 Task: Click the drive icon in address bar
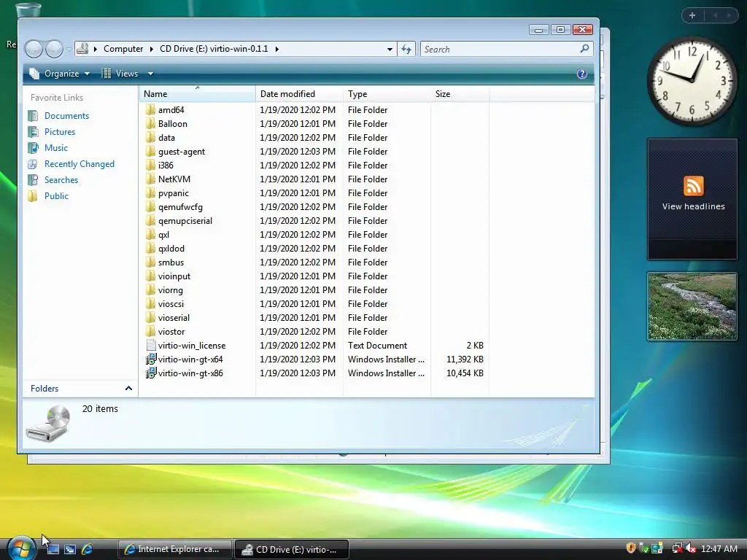pyautogui.click(x=82, y=49)
